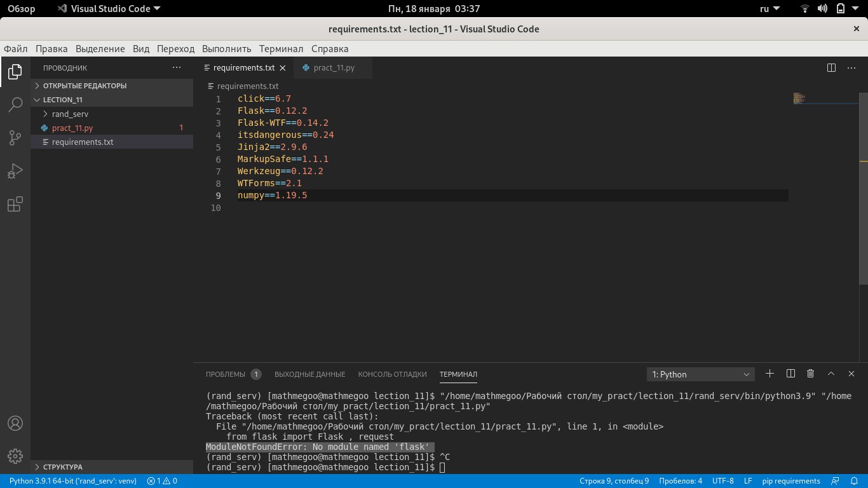Open editor More Actions menu
Screen dimensions: 868x488
851,67
